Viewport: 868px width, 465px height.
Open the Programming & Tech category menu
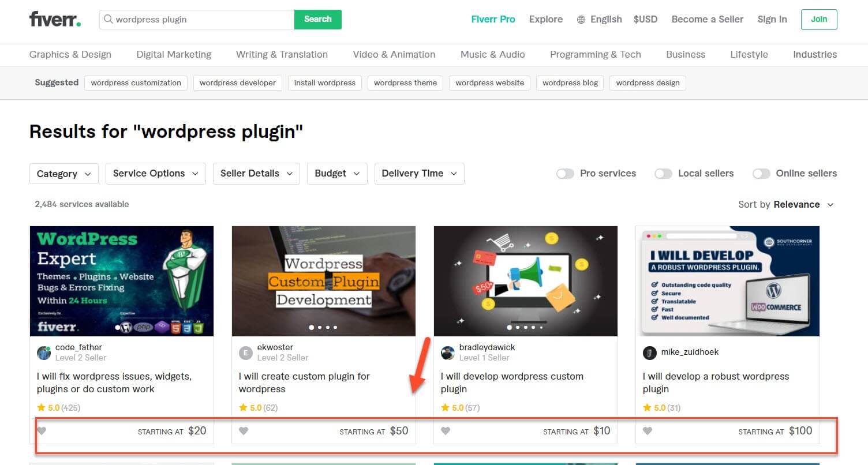pyautogui.click(x=596, y=54)
